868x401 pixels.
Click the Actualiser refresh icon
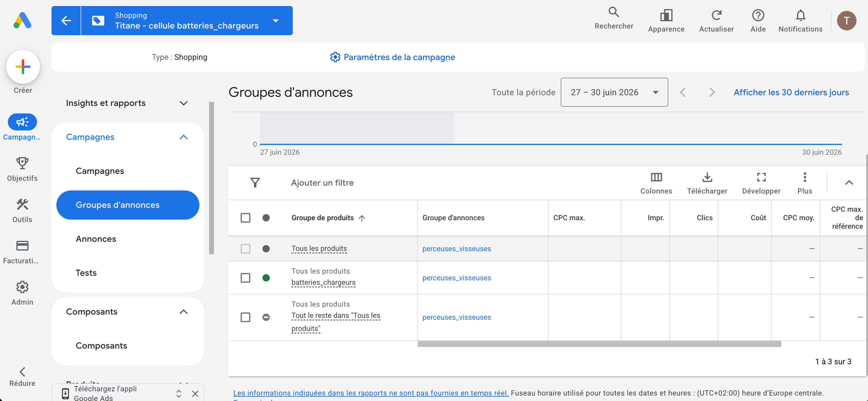point(716,15)
